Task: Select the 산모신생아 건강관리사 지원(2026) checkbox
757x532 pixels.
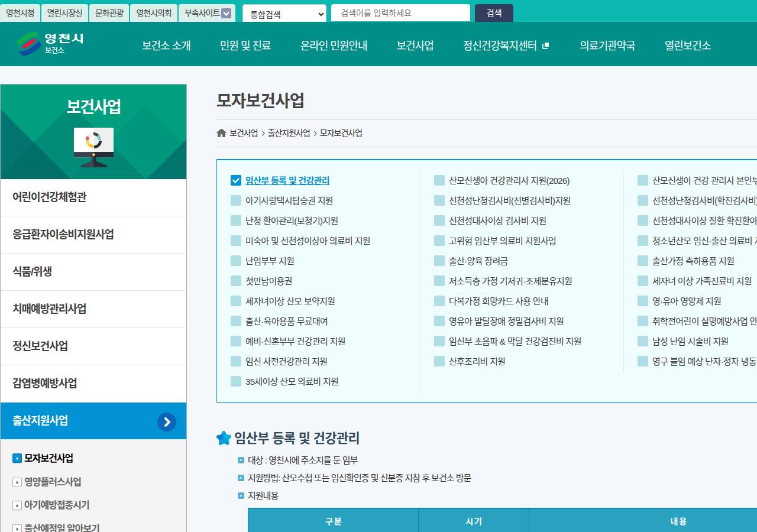Action: coord(439,180)
